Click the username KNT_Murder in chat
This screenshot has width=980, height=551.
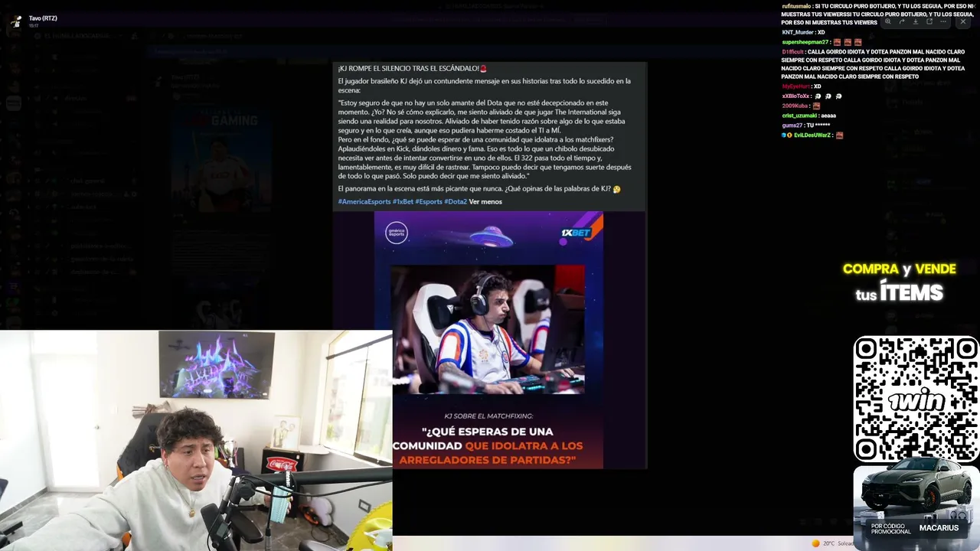coord(798,32)
